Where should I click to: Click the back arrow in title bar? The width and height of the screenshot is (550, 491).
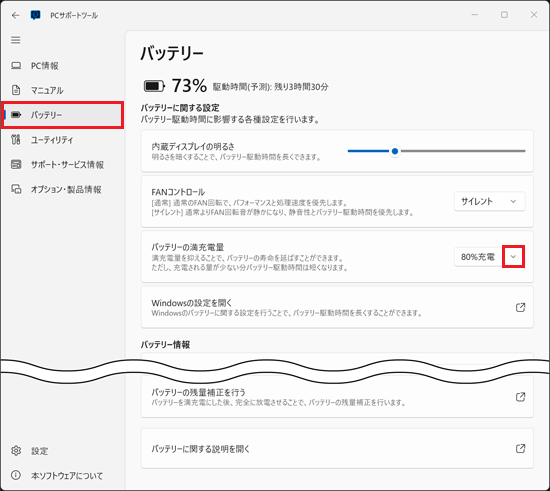15,15
